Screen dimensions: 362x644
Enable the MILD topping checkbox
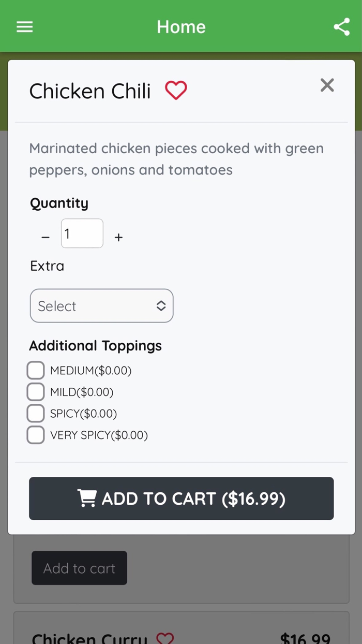(x=36, y=392)
